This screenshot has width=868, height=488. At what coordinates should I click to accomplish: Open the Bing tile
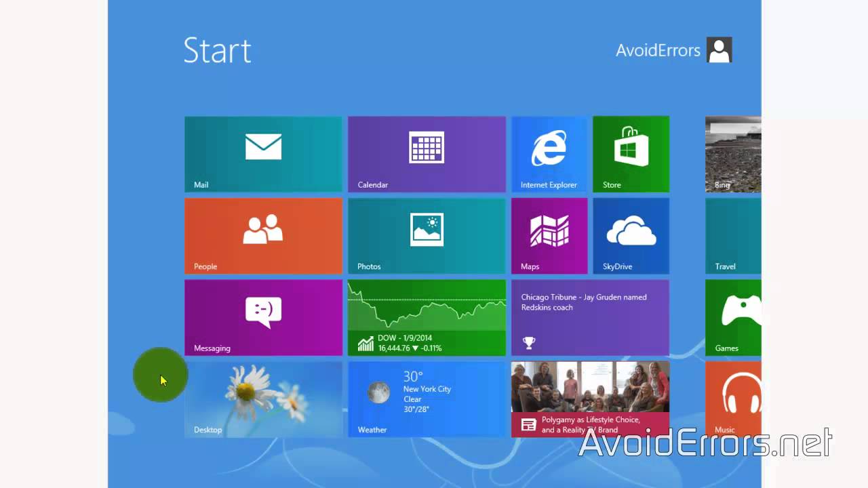[733, 154]
